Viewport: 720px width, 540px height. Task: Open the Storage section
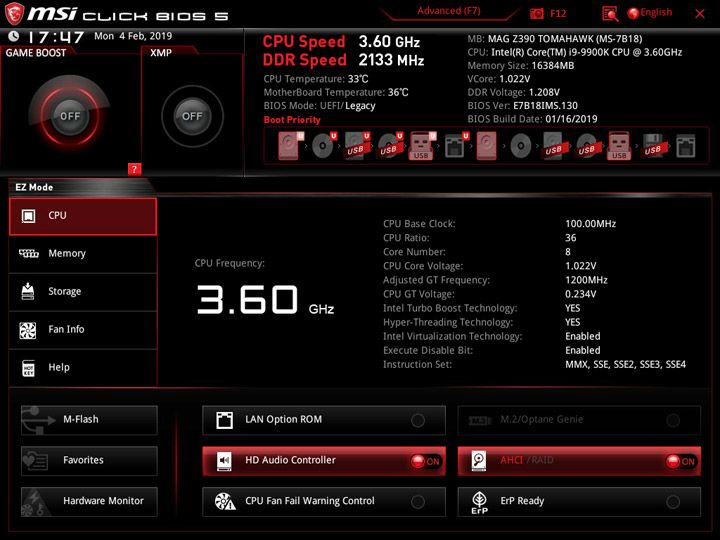click(83, 292)
